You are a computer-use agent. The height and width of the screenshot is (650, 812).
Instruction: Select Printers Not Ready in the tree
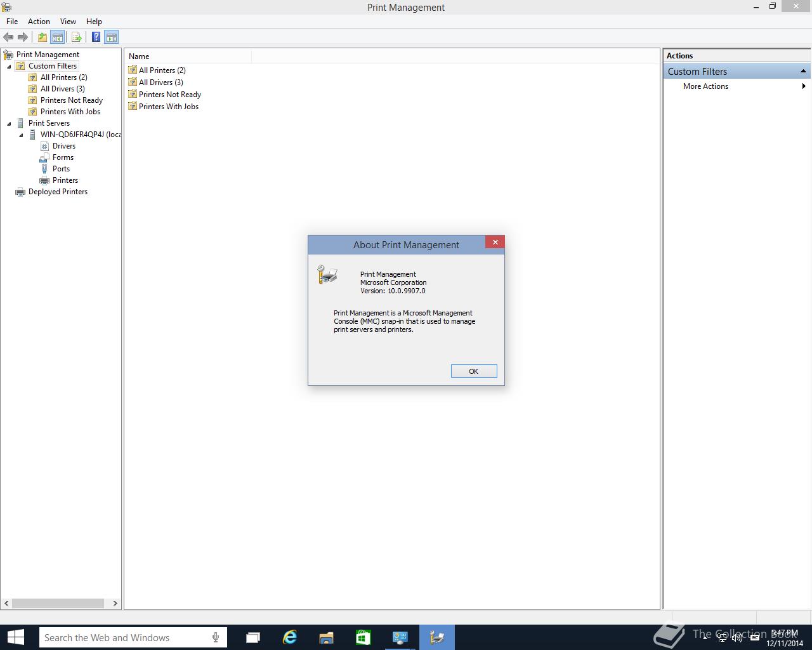[x=71, y=100]
